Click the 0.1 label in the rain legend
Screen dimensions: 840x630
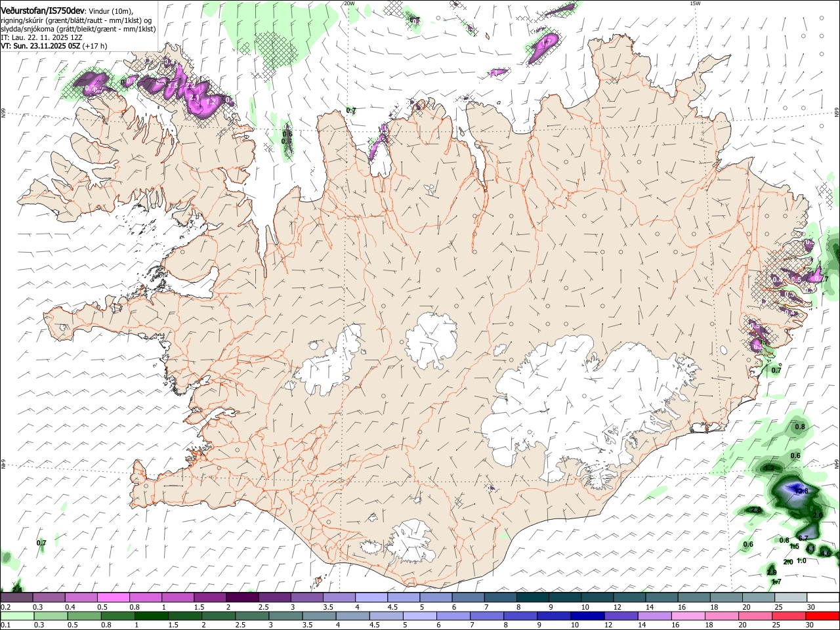(5, 625)
